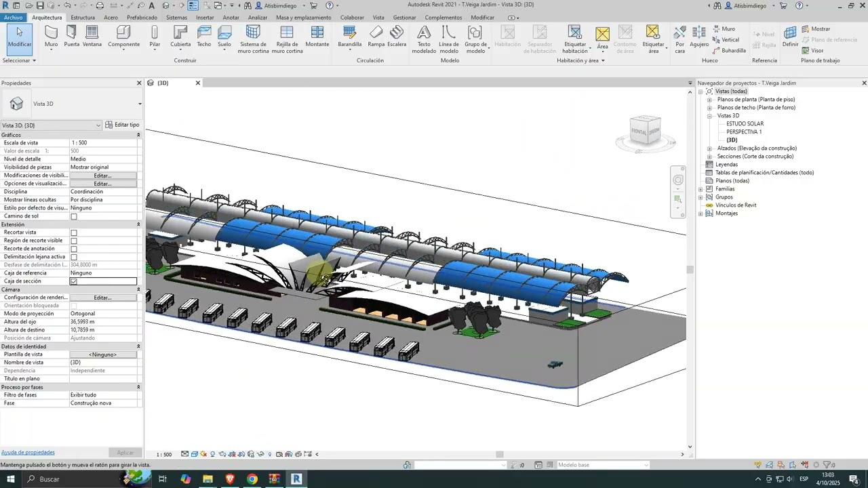868x488 pixels.
Task: Click Editar for Configuración de renderización
Action: (x=103, y=298)
